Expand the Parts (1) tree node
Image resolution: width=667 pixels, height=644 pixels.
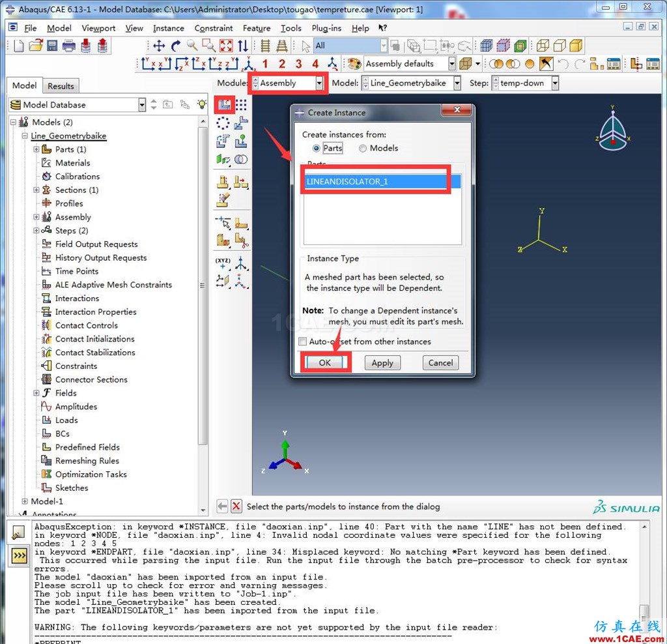(x=36, y=149)
